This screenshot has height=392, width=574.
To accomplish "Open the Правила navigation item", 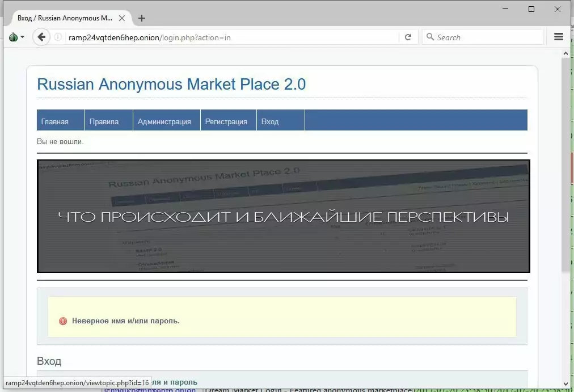I will coord(109,120).
